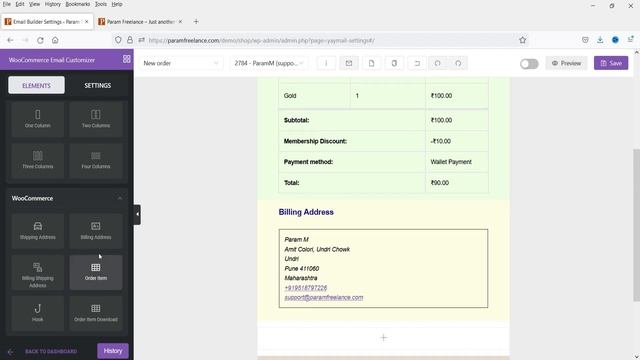Add a Two Columns layout element
Viewport: 640px width, 360px height.
(96, 119)
